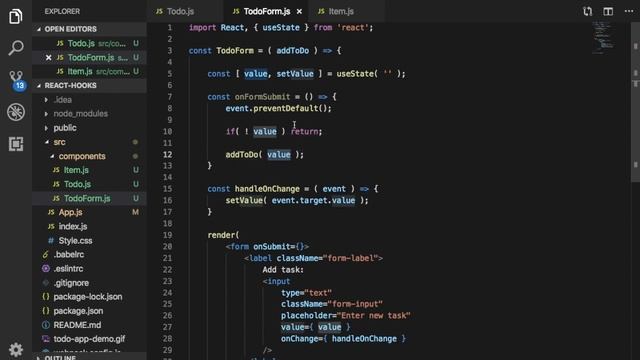Open Item.js in components folder
Viewport: 640px width, 360px height.
point(89,170)
